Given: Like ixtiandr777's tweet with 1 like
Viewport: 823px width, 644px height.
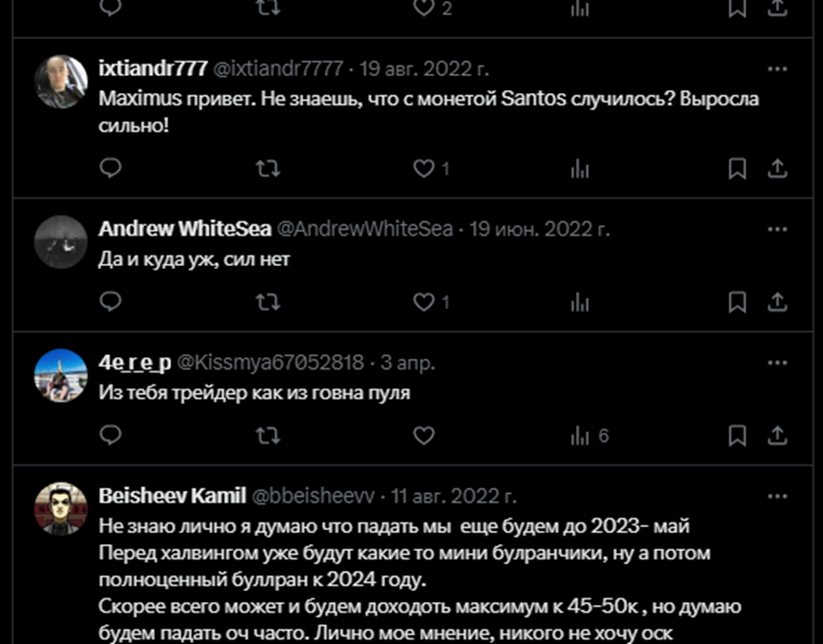Looking at the screenshot, I should (x=431, y=168).
